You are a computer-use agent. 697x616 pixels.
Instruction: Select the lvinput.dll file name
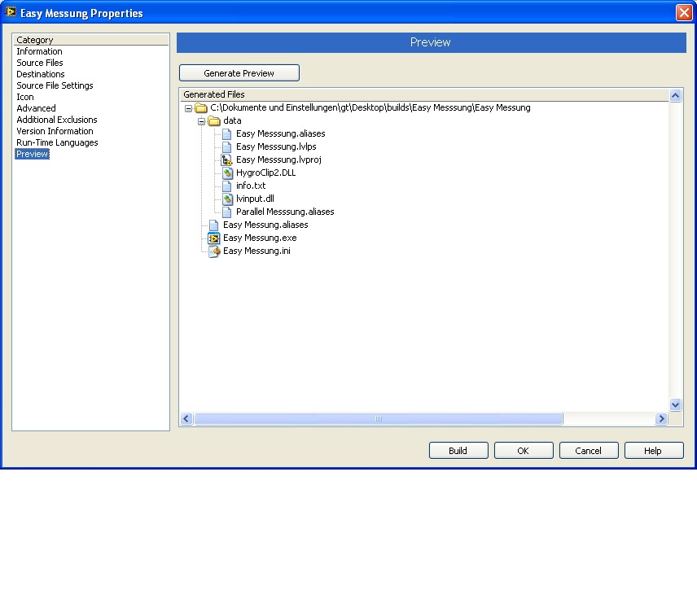coord(255,199)
